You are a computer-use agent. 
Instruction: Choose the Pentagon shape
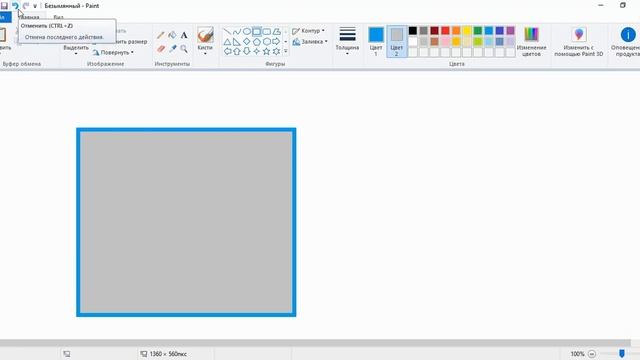coord(257,42)
